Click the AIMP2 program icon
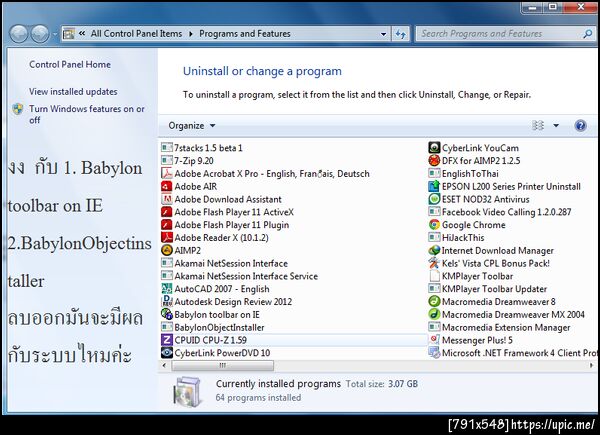This screenshot has height=435, width=600. click(167, 250)
